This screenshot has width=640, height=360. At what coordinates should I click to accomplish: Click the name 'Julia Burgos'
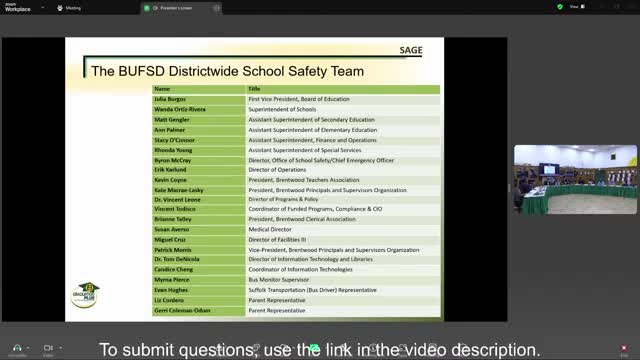click(170, 99)
